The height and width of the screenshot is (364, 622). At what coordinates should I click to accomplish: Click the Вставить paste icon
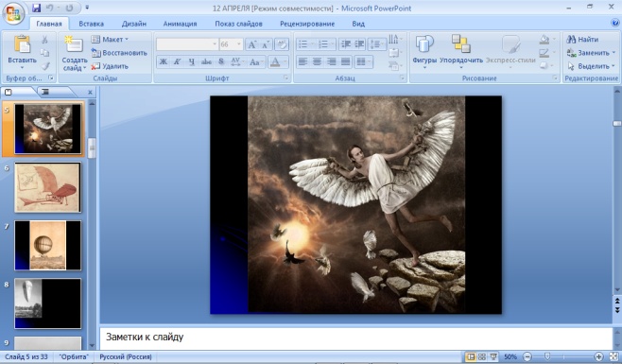tap(22, 44)
